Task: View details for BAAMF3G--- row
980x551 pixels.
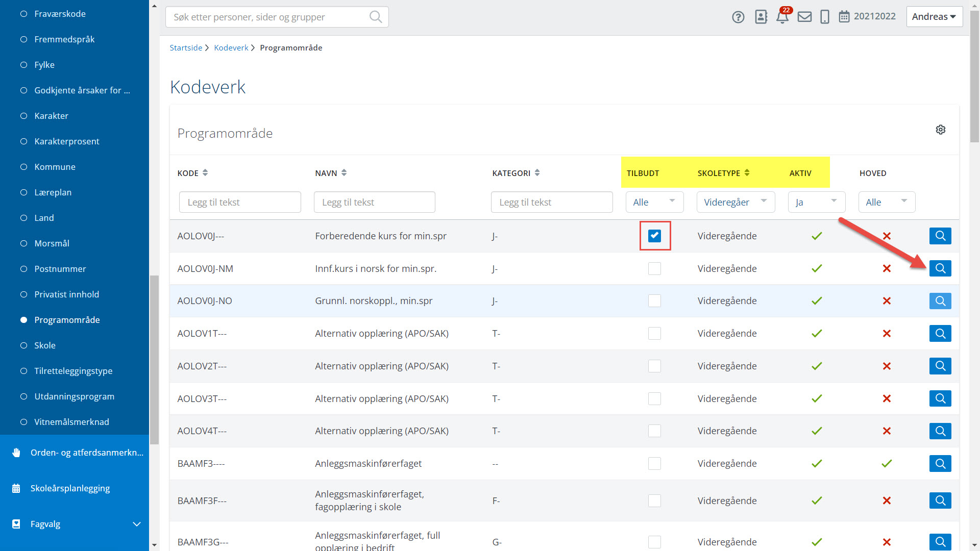Action: [940, 542]
